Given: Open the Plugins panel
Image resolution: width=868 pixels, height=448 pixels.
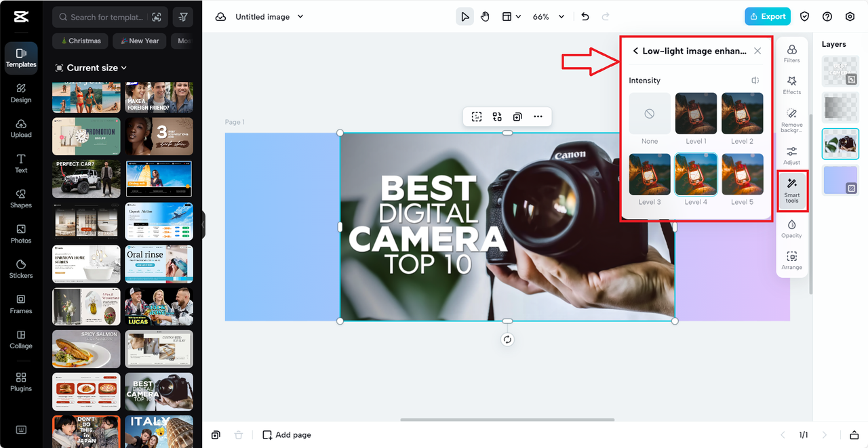Looking at the screenshot, I should click(x=21, y=382).
